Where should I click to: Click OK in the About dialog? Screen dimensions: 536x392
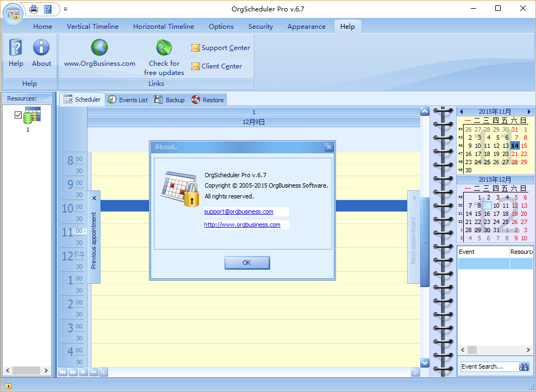click(247, 263)
